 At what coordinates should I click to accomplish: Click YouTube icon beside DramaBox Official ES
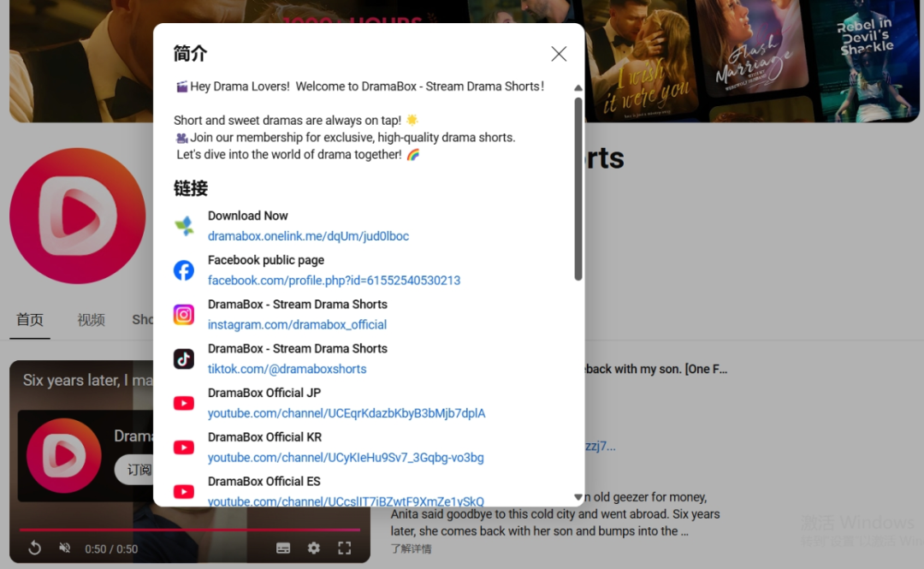184,491
